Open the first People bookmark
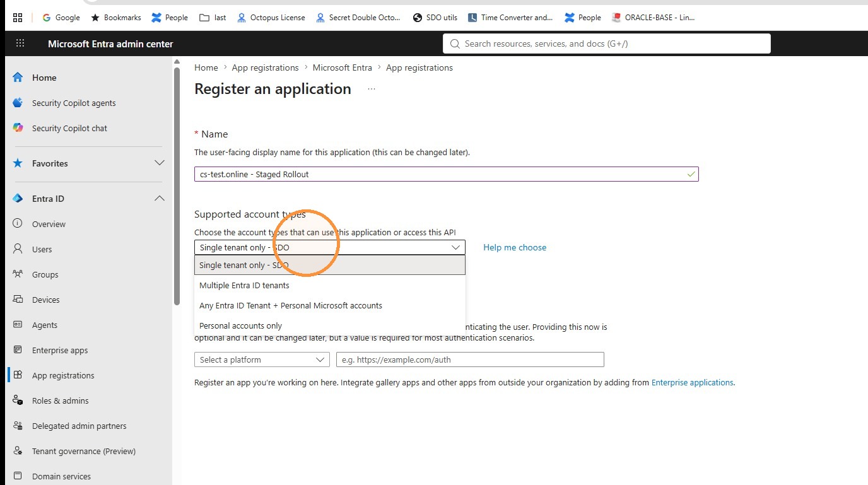868x485 pixels. coord(170,18)
